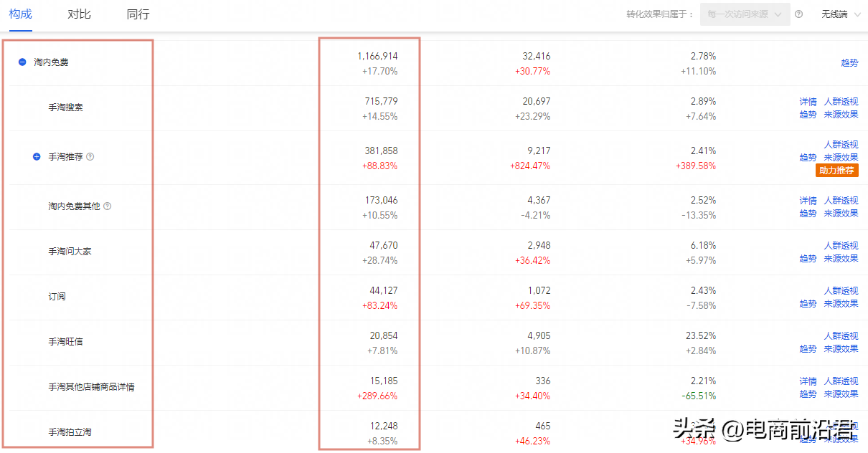The image size is (868, 453).
Task: Switch to the 对比 tab
Action: point(79,14)
